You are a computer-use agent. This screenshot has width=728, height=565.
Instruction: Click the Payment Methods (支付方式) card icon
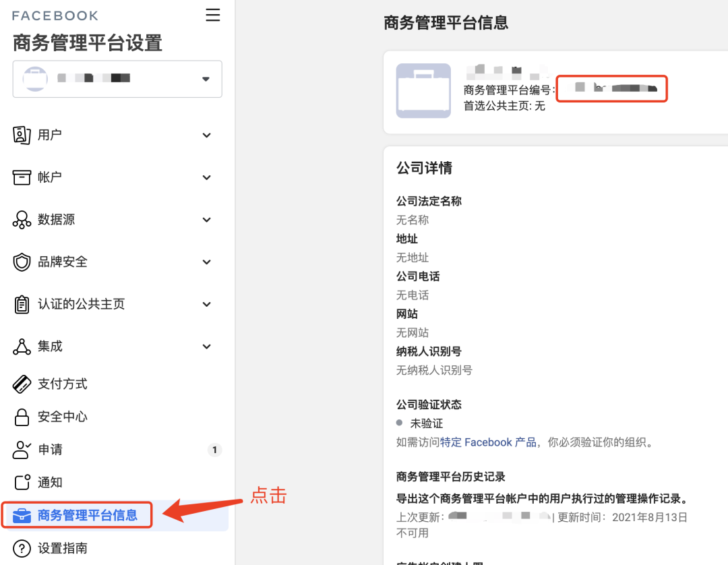tap(22, 384)
